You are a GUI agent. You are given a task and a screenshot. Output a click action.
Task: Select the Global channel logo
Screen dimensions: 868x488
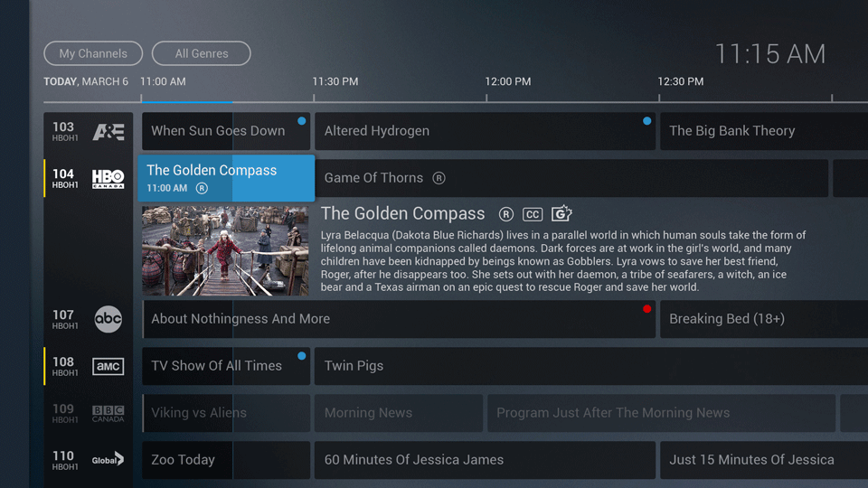(108, 460)
